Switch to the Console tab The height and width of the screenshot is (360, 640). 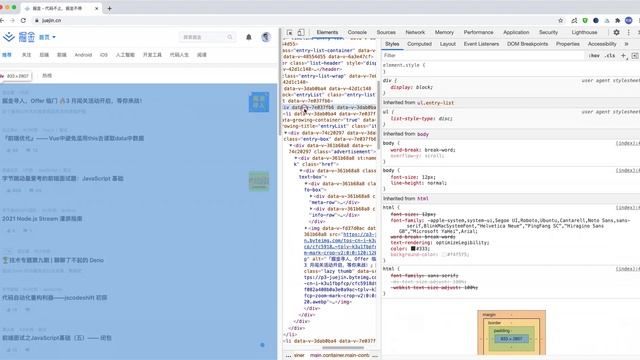tap(357, 32)
